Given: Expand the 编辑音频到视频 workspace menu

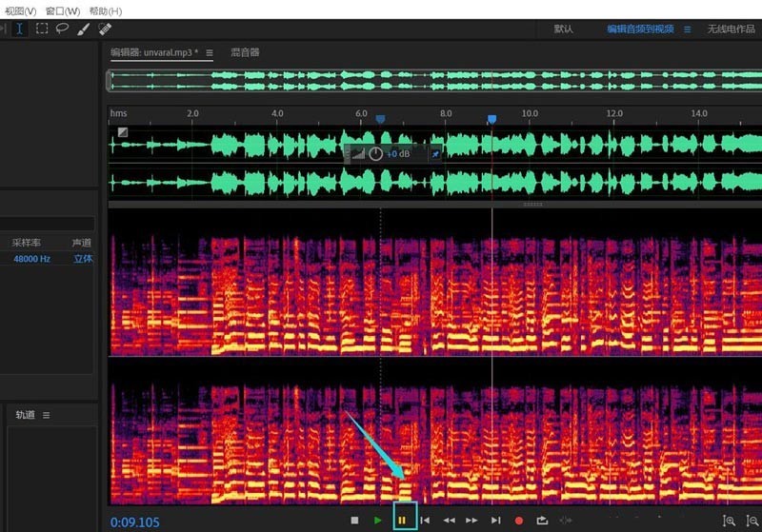Looking at the screenshot, I should click(687, 30).
